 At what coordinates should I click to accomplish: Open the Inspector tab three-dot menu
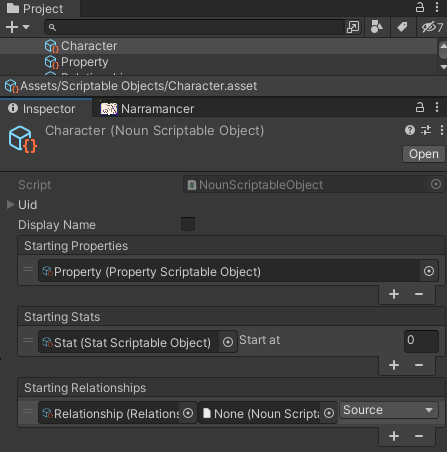437,107
